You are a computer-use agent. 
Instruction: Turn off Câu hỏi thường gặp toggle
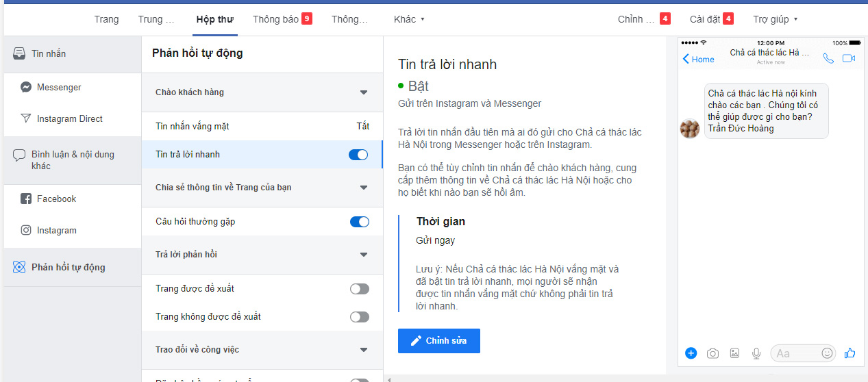click(360, 222)
